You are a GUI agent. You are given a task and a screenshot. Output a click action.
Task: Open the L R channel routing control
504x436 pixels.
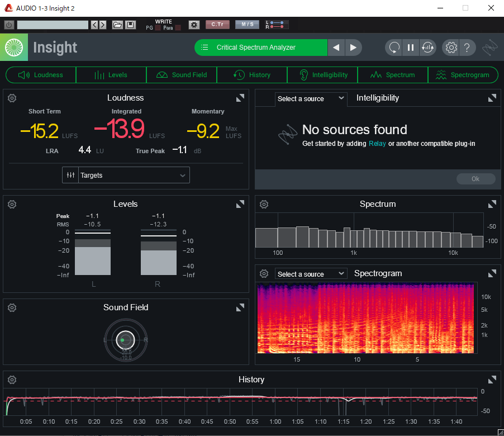point(277,25)
